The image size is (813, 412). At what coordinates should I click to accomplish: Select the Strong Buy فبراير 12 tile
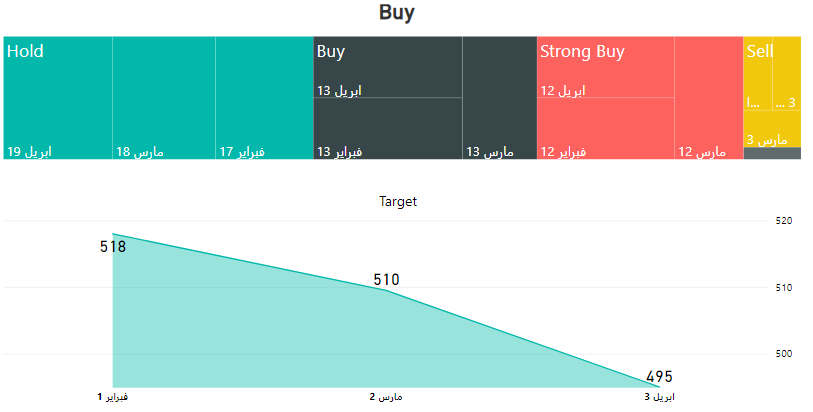click(606, 128)
